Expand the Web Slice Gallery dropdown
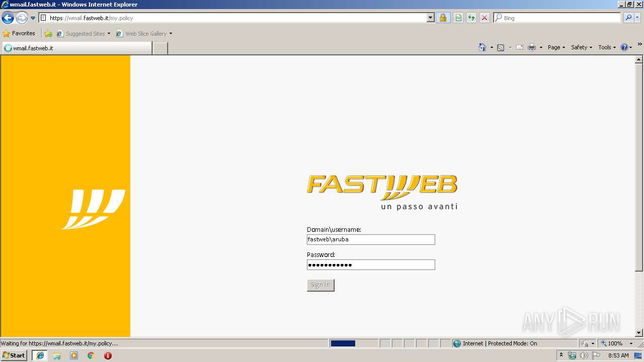The image size is (644, 362). 171,34
